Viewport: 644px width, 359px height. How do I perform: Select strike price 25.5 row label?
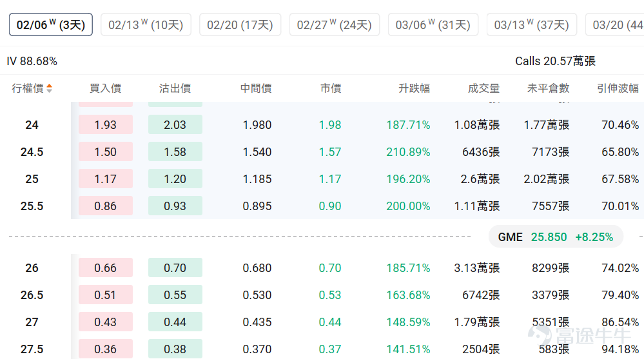tap(32, 206)
